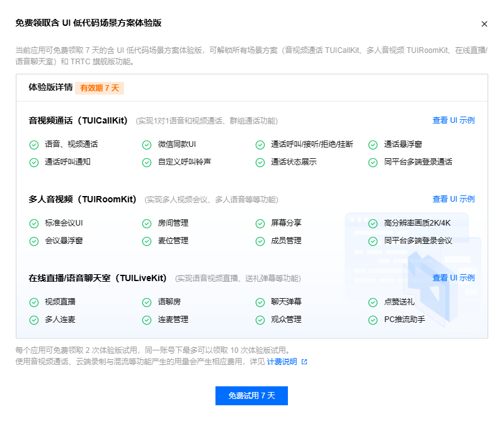Click the text 高分辨率画质2K/4K

417,223
